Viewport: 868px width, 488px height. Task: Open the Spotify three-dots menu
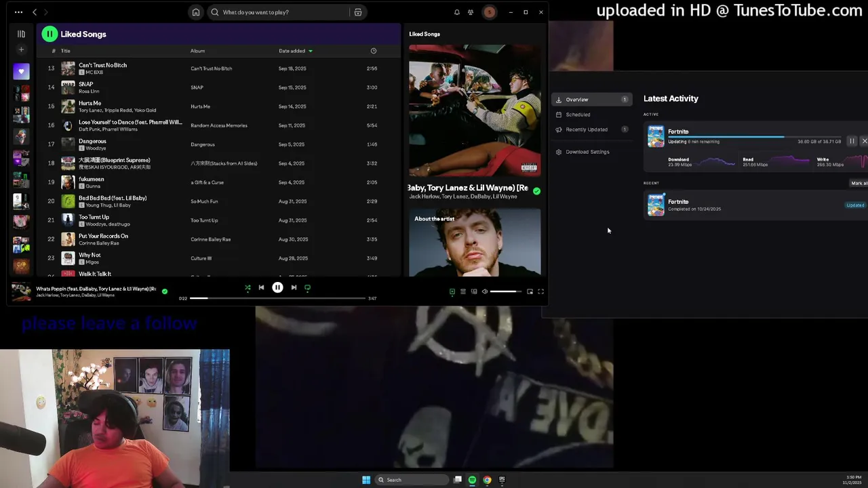point(18,12)
